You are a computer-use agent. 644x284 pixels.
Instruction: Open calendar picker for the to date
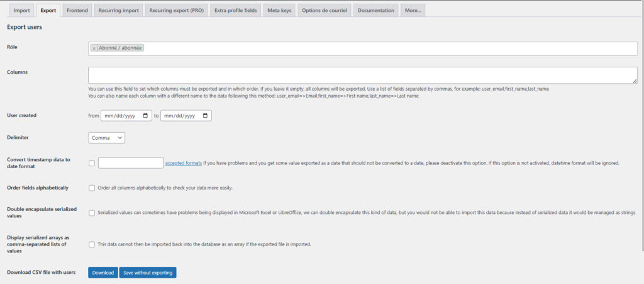tap(206, 116)
